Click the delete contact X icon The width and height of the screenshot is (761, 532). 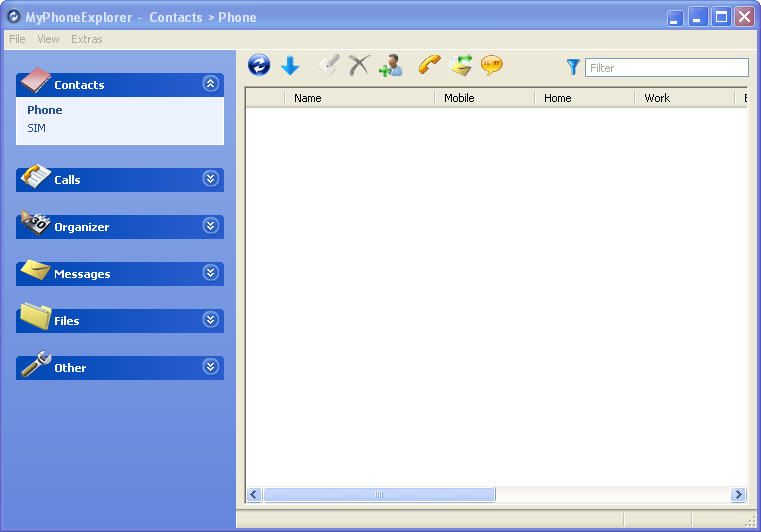coord(359,65)
